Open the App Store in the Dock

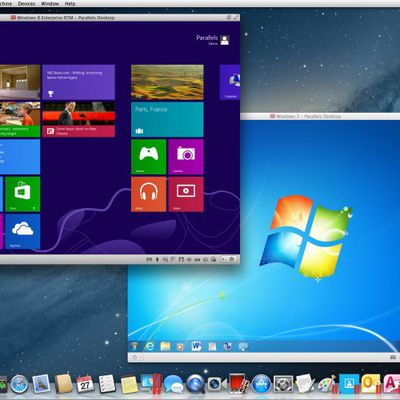261,384
